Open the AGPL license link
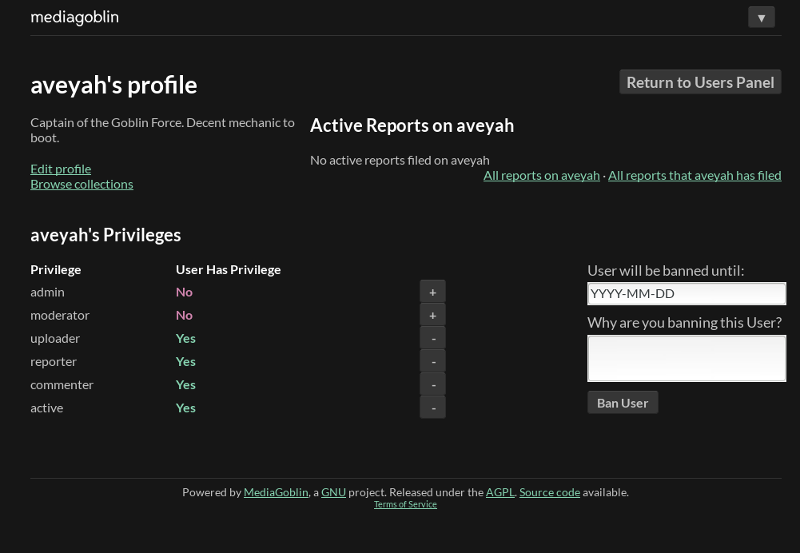 [x=500, y=492]
